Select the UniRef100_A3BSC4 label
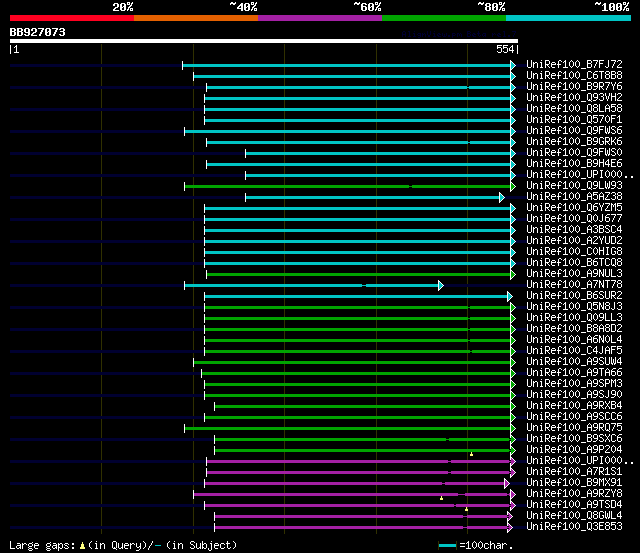The width and height of the screenshot is (640, 553). [x=574, y=230]
